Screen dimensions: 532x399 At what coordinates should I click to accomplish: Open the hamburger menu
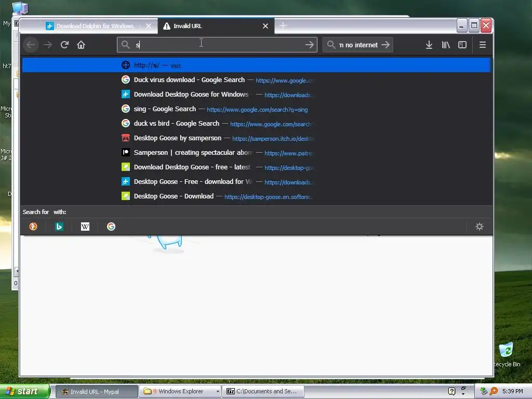[x=483, y=45]
